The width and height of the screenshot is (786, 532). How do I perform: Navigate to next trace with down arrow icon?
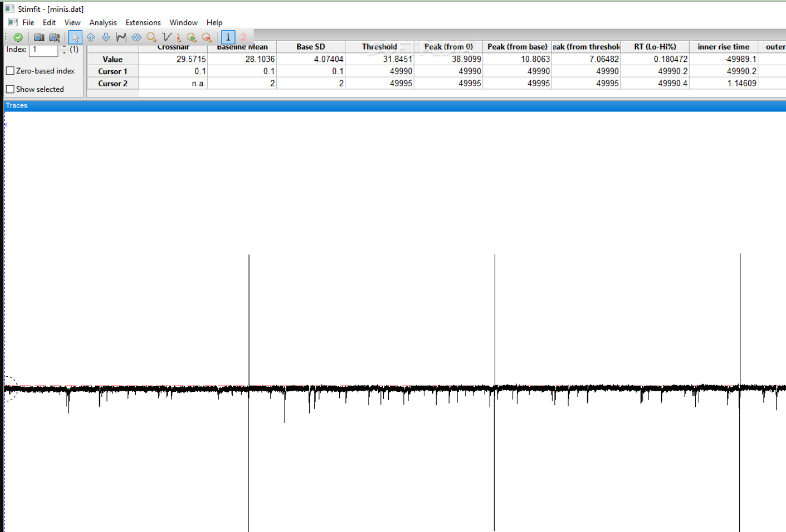coord(105,37)
